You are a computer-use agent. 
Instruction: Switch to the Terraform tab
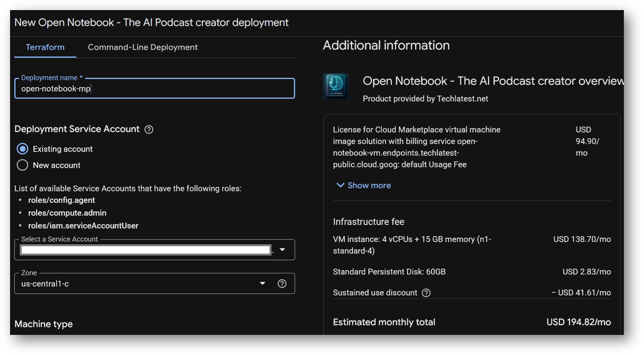pyautogui.click(x=45, y=47)
